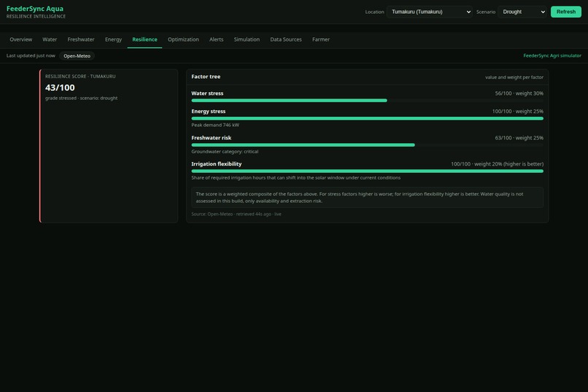
Task: Click the 'Energy stress' factor label
Action: 209,112
